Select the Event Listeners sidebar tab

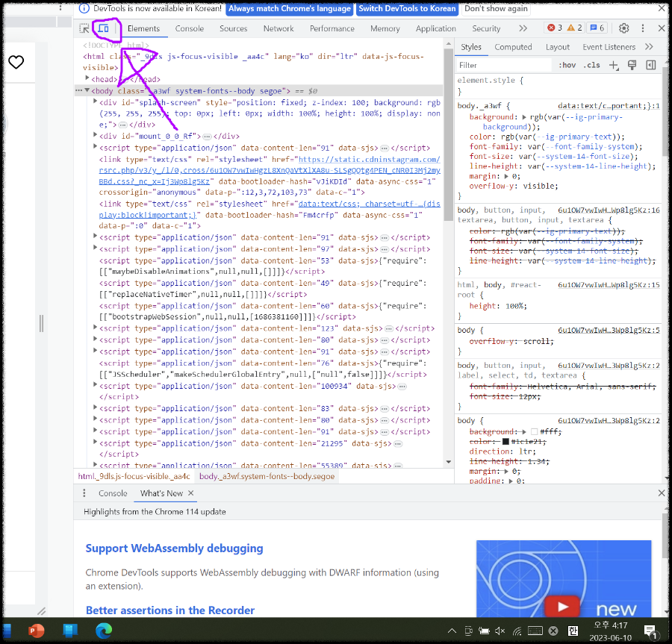[x=609, y=47]
